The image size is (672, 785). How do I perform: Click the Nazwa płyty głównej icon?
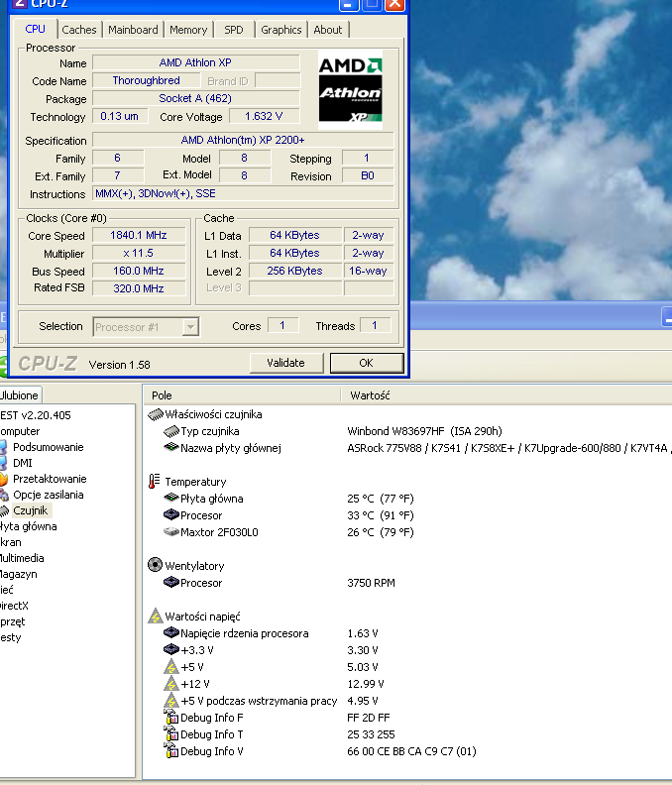click(x=171, y=447)
